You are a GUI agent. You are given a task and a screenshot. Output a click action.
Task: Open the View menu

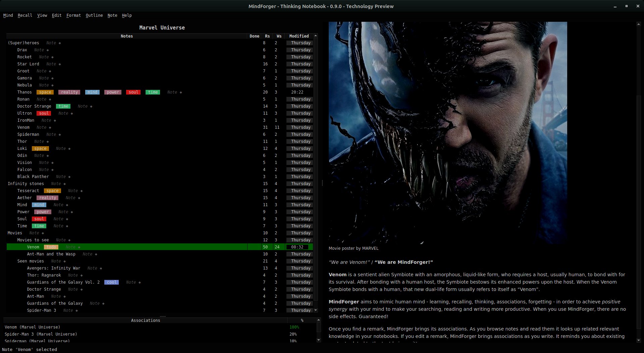[42, 15]
